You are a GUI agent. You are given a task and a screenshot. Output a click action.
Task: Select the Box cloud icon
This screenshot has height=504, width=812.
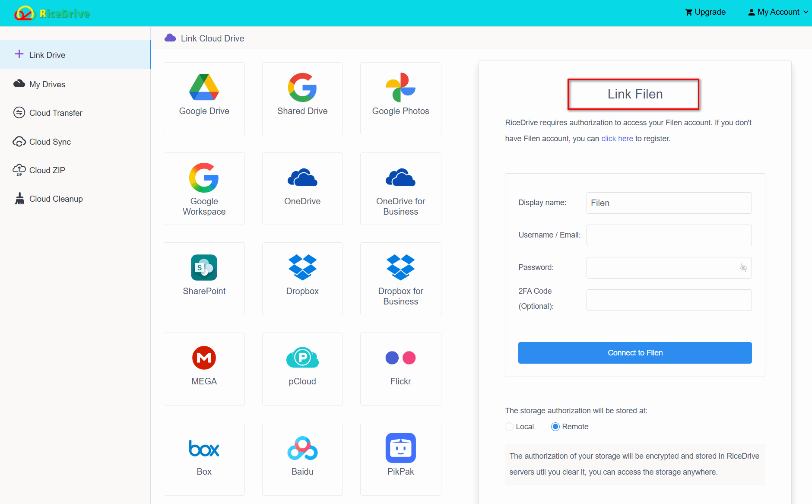click(204, 448)
